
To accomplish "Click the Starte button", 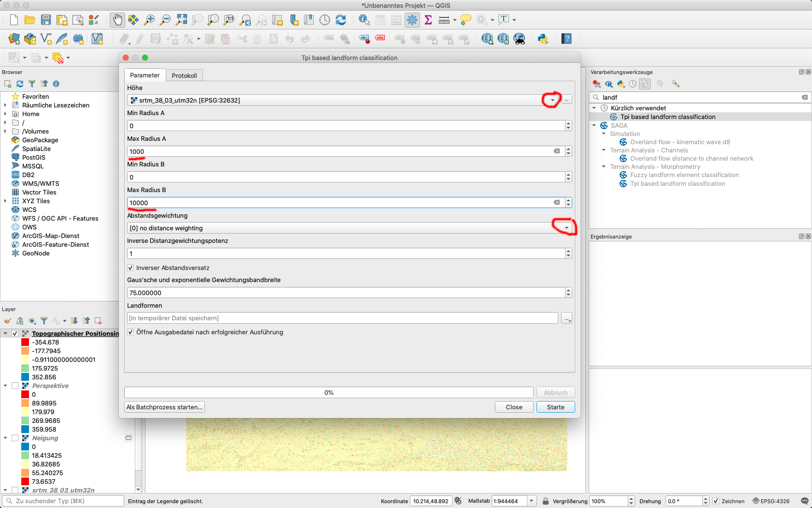I will pyautogui.click(x=555, y=407).
